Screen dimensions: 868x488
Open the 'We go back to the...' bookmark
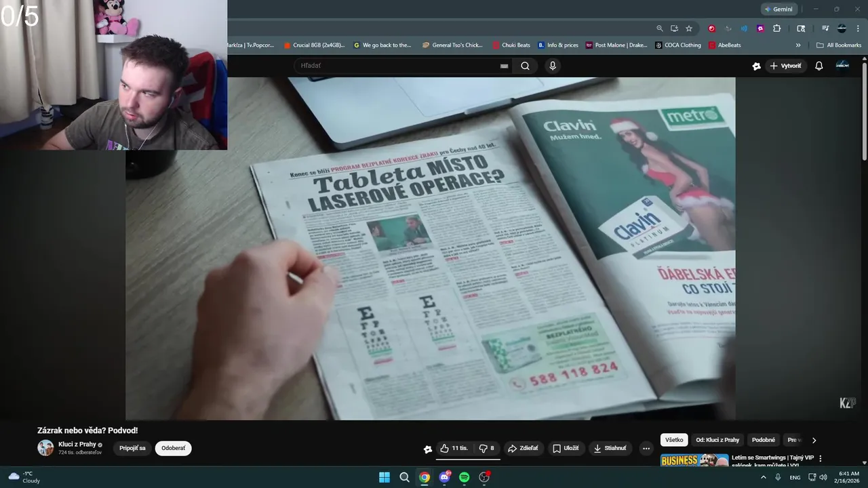(382, 45)
